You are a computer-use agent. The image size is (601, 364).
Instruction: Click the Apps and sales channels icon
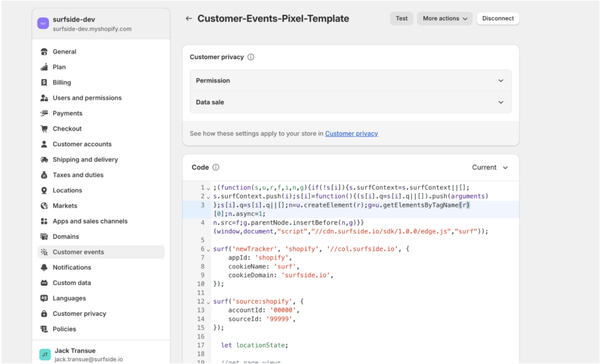click(x=44, y=221)
